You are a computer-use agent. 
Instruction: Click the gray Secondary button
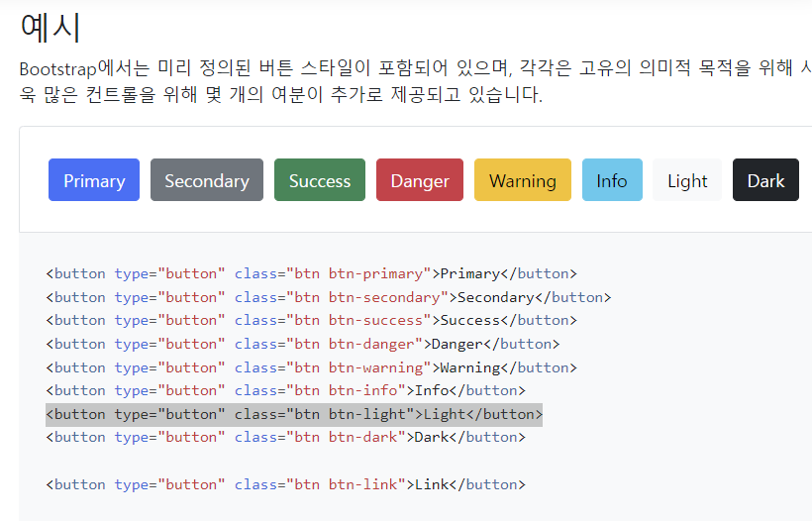[207, 179]
